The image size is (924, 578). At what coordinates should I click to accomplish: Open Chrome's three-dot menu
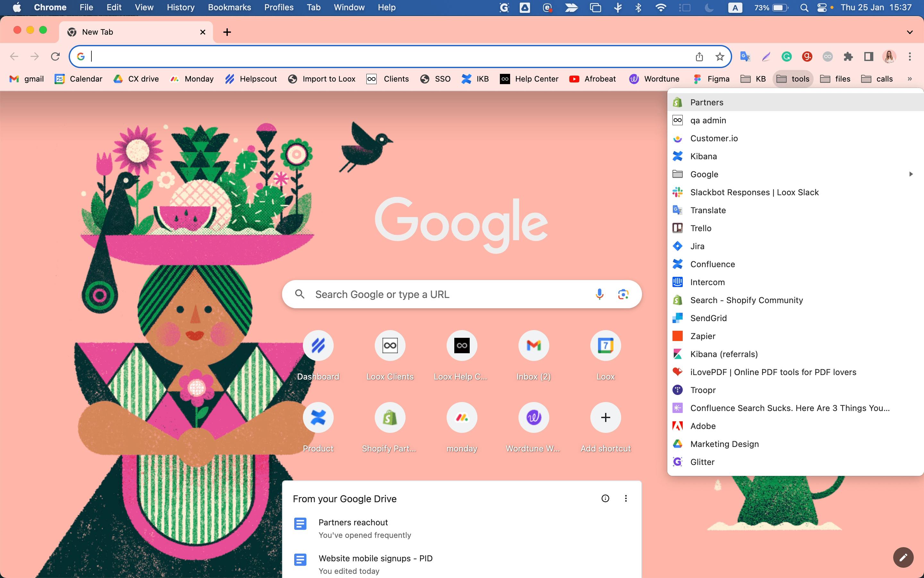point(910,57)
